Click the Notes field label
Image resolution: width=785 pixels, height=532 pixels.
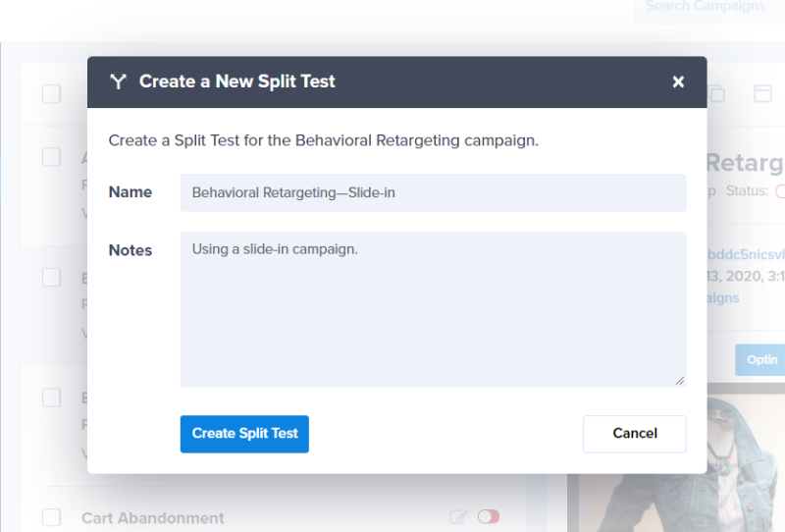coord(131,250)
